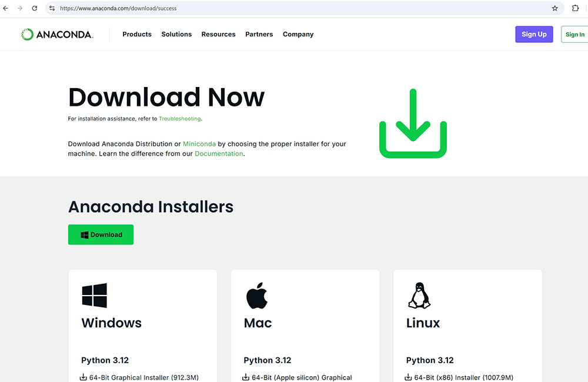
Task: Click the Windows card title
Action: (x=111, y=323)
